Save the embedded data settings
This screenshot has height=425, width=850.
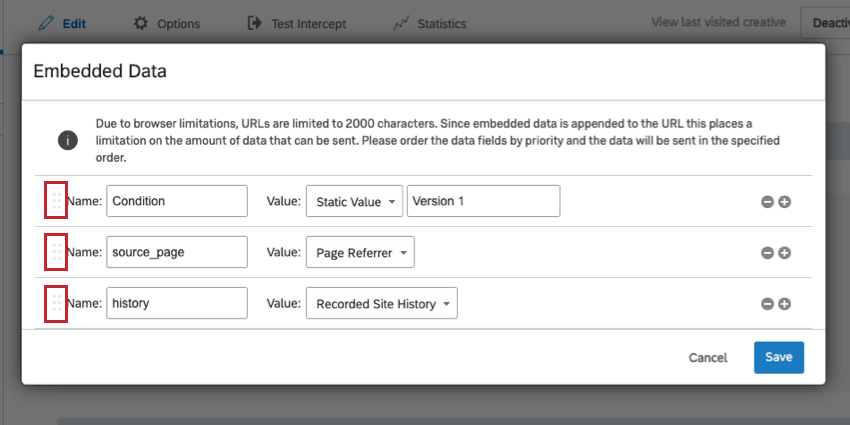click(x=778, y=357)
